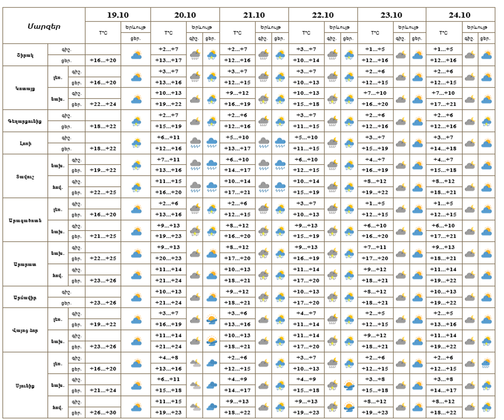Click Սյունիք նախ. hazy sun icon for 22.10
Screen dimensions: 504x420
pos(349,385)
